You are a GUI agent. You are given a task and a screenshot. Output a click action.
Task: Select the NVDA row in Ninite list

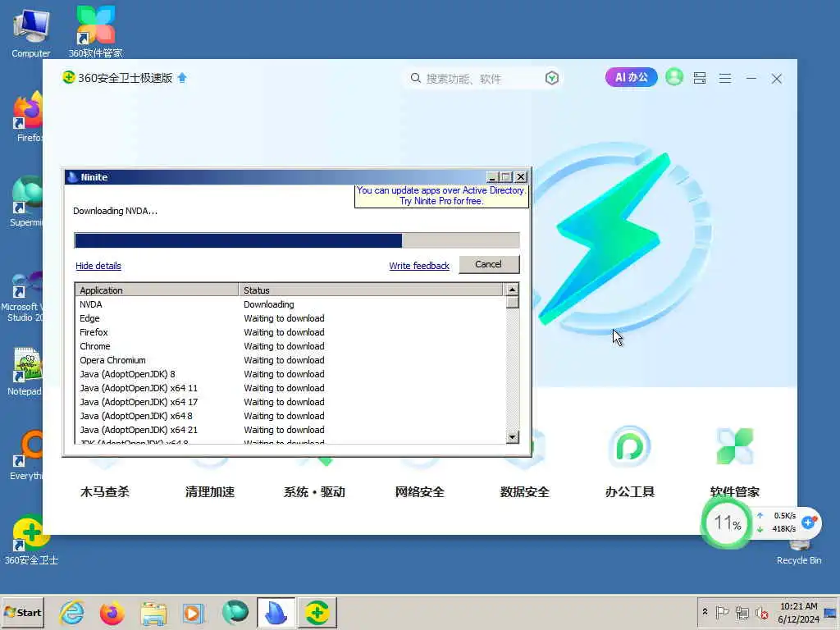coord(290,304)
